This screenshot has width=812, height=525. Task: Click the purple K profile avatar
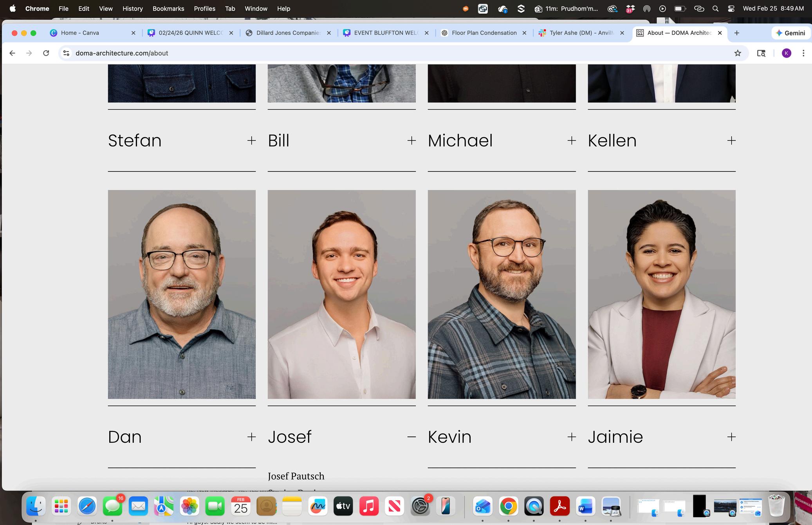tap(786, 53)
